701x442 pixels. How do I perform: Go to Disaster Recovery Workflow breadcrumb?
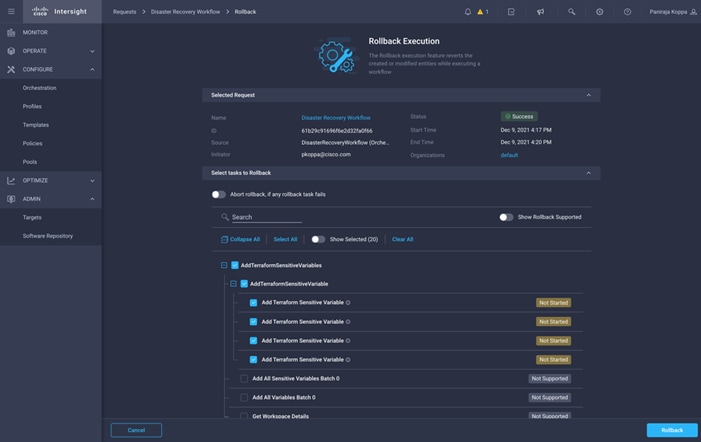pyautogui.click(x=185, y=12)
